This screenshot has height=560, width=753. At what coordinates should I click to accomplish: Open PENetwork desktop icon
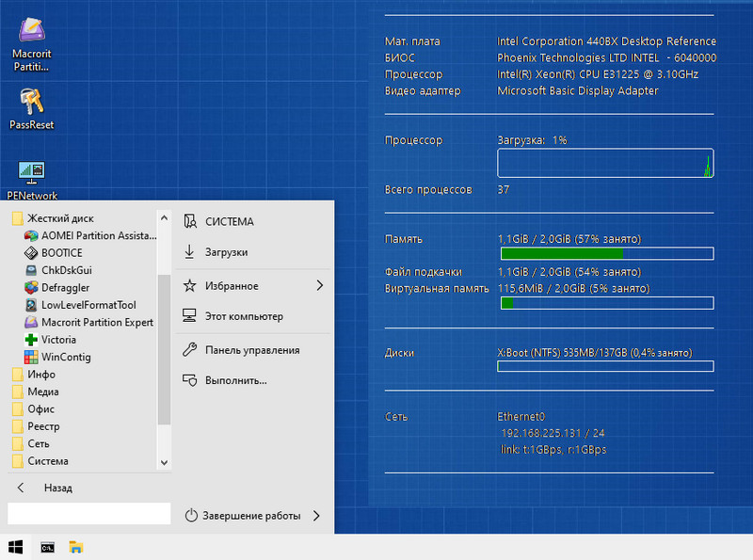pos(32,181)
